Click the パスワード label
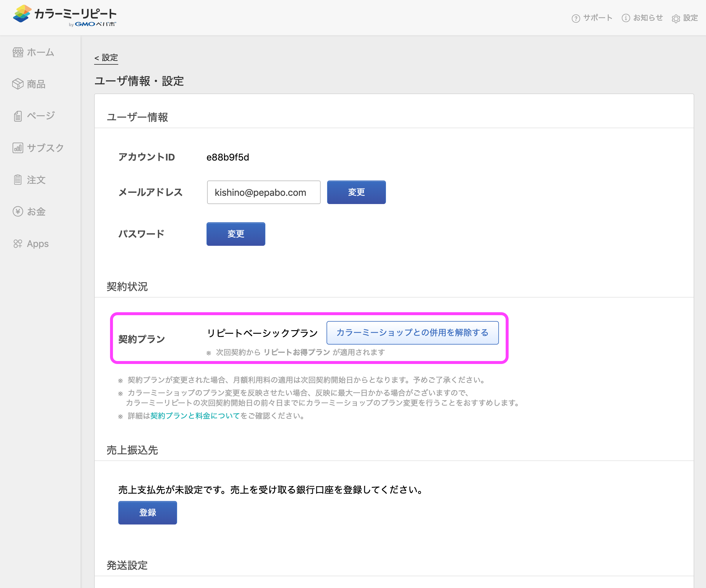 pyautogui.click(x=141, y=234)
